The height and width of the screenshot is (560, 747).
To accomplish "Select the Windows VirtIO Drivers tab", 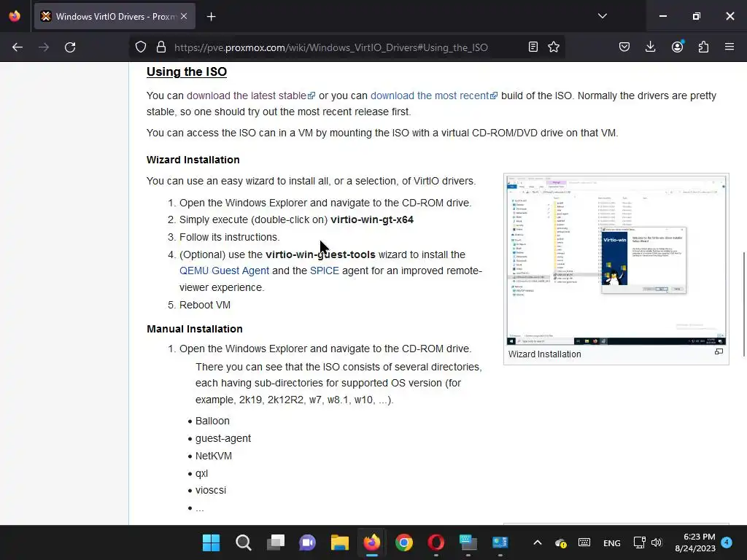I will [115, 17].
